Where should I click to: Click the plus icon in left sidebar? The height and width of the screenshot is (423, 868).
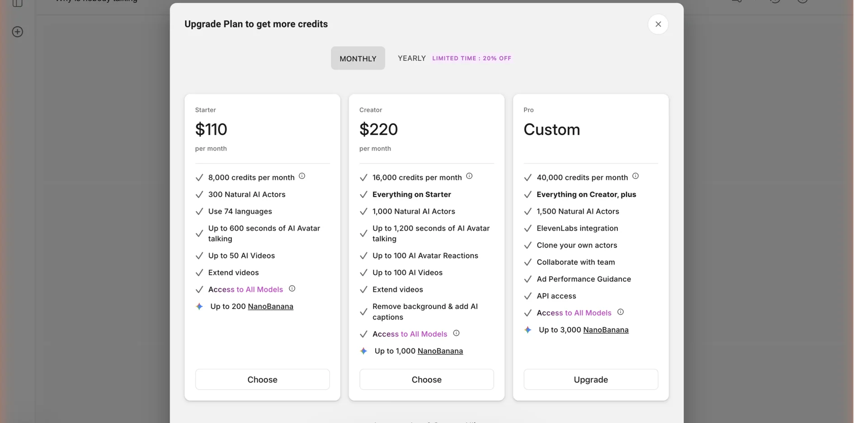17,32
